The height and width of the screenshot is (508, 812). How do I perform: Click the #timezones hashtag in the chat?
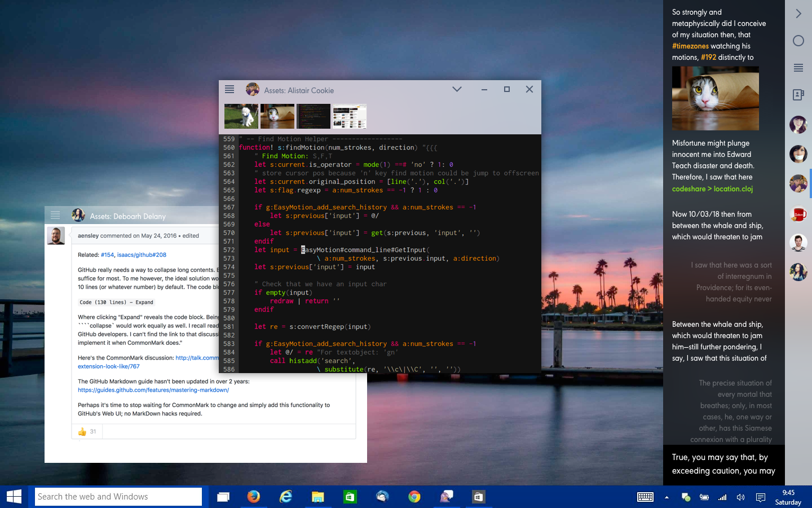(690, 46)
